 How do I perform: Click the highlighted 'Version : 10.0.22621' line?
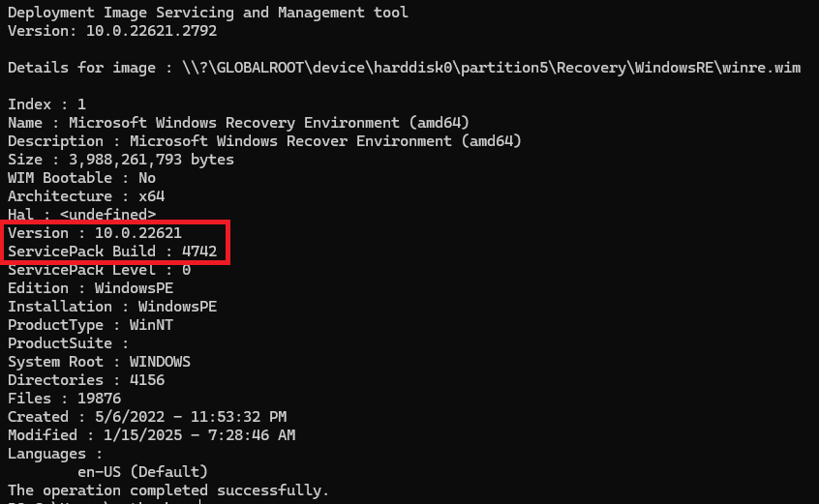pos(94,233)
